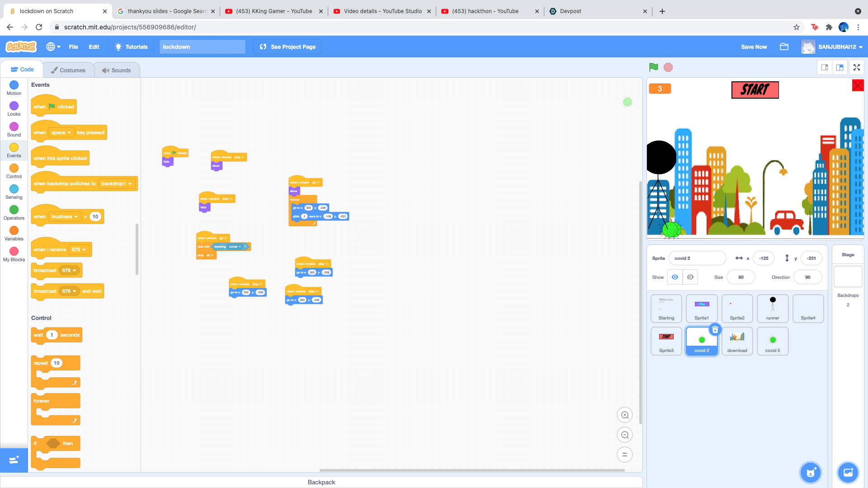Image resolution: width=868 pixels, height=488 pixels.
Task: Zoom out of the code workspace
Action: click(x=625, y=435)
